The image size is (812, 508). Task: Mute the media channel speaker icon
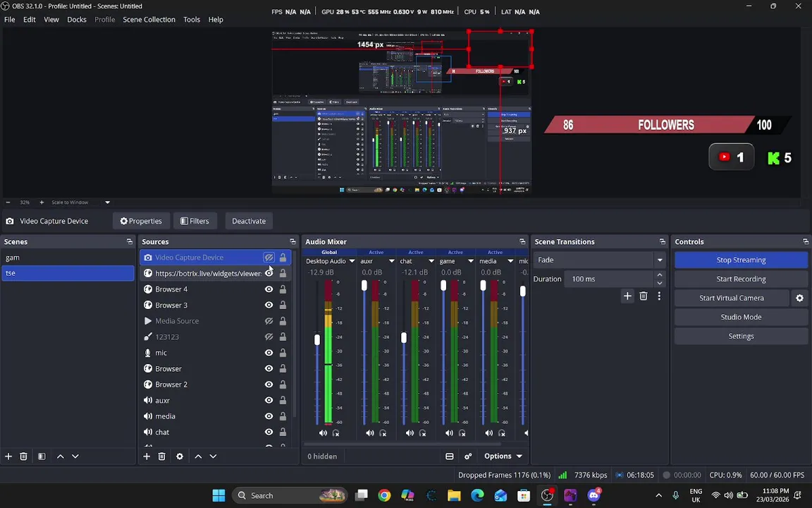point(489,433)
